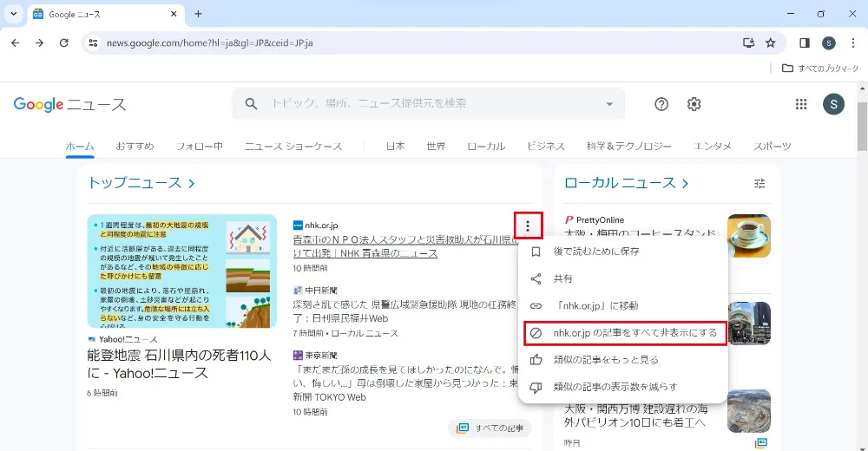The image size is (868, 451).
Task: Click the thumbs-down icon for 表示数を減らす
Action: [536, 388]
